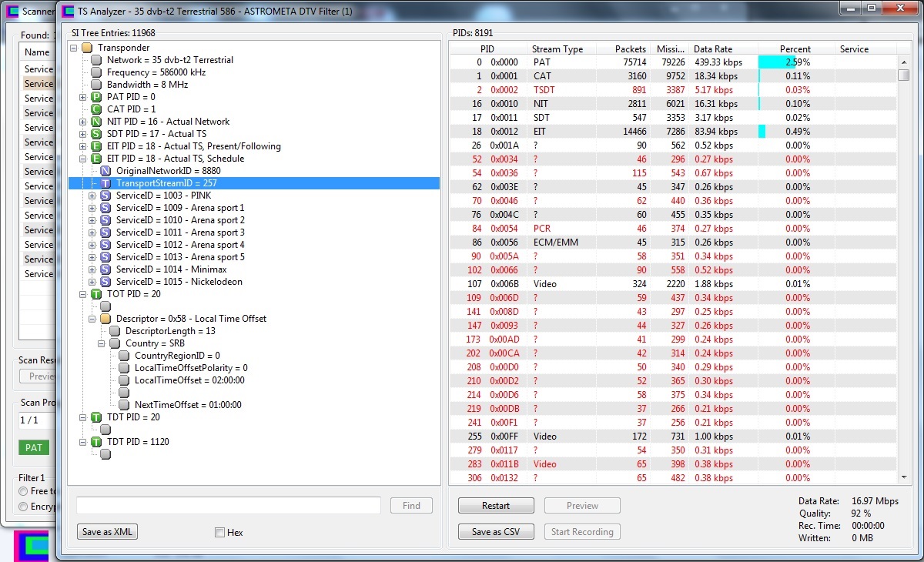Viewport: 924px width, 562px height.
Task: Select the Encrypted radio button in Scanner window
Action: 23,507
